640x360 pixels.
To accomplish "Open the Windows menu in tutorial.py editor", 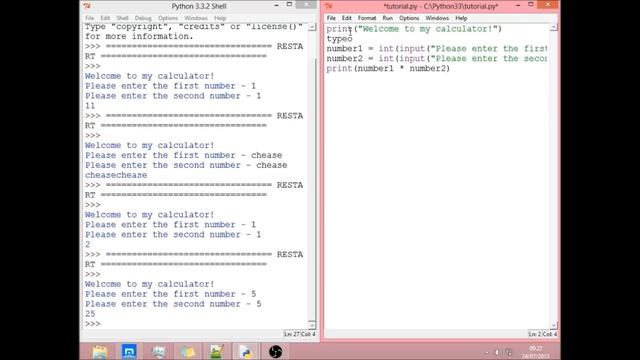I will point(437,18).
